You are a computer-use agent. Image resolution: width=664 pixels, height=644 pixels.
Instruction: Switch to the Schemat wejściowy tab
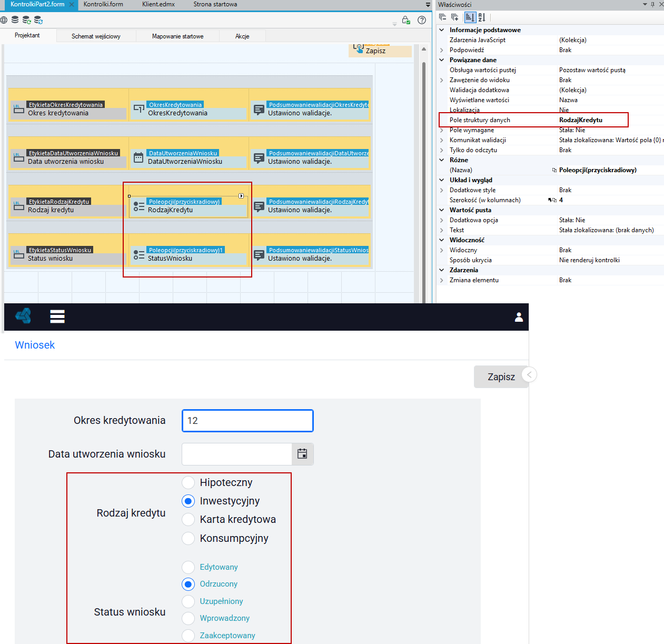pyautogui.click(x=96, y=36)
